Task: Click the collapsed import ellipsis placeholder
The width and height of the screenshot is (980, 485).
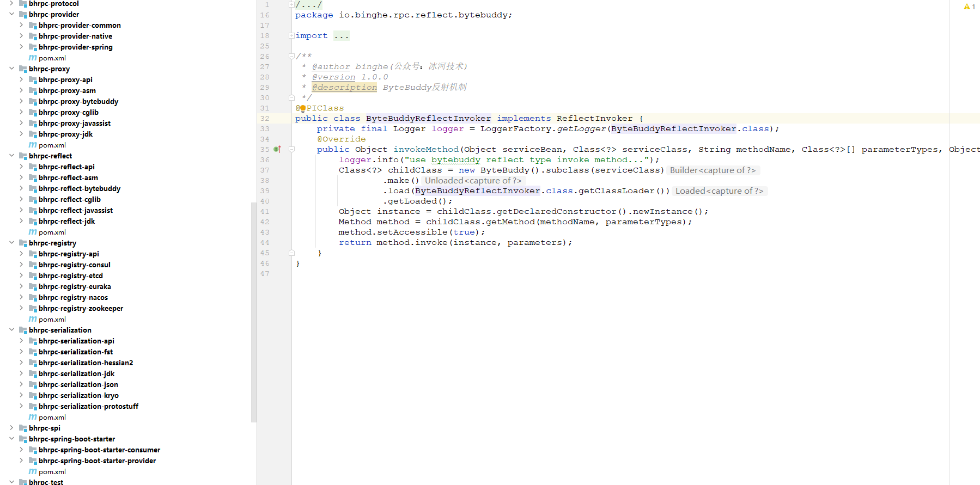Action: (x=342, y=36)
